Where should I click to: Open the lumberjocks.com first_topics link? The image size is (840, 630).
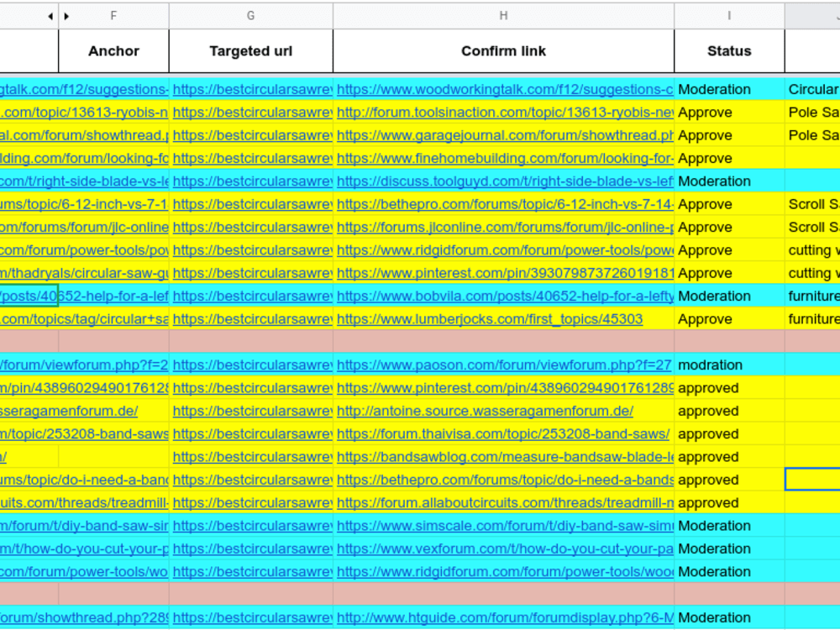click(x=490, y=319)
